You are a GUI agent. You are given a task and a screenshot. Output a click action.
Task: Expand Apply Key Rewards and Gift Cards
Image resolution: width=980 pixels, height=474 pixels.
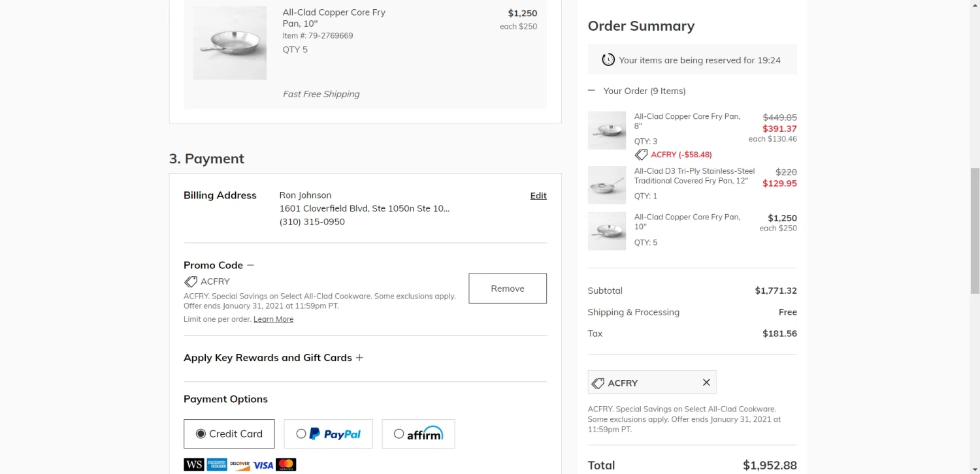[359, 358]
